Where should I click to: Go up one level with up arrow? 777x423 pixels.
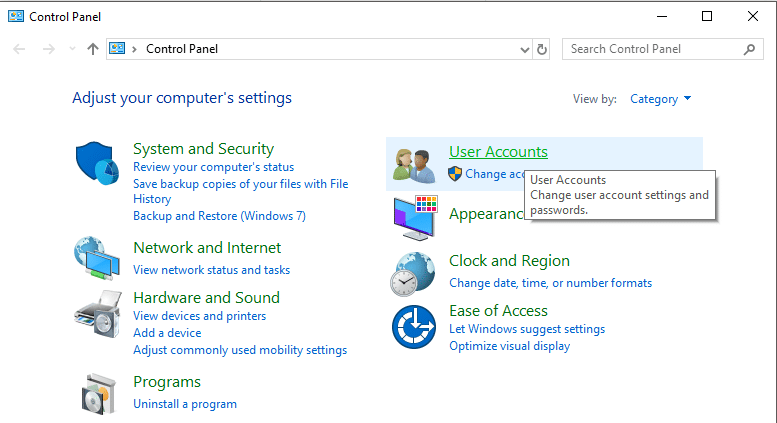(93, 49)
